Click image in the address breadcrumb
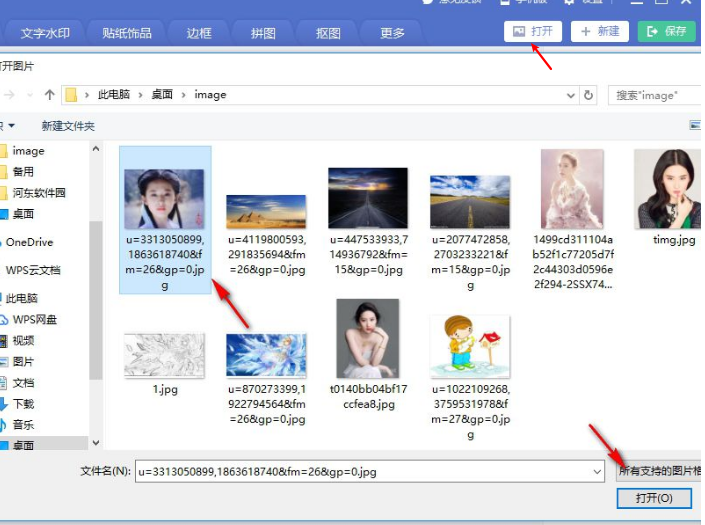The width and height of the screenshot is (705, 525). pos(210,95)
